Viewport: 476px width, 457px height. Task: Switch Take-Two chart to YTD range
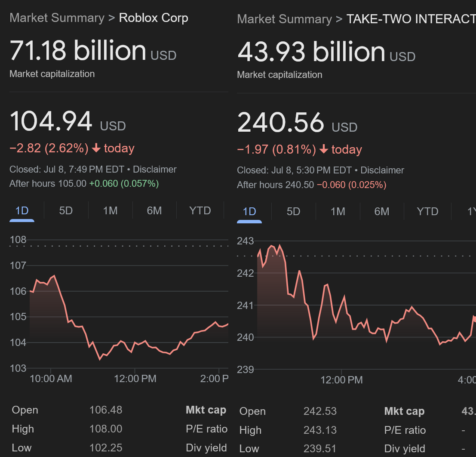[427, 211]
